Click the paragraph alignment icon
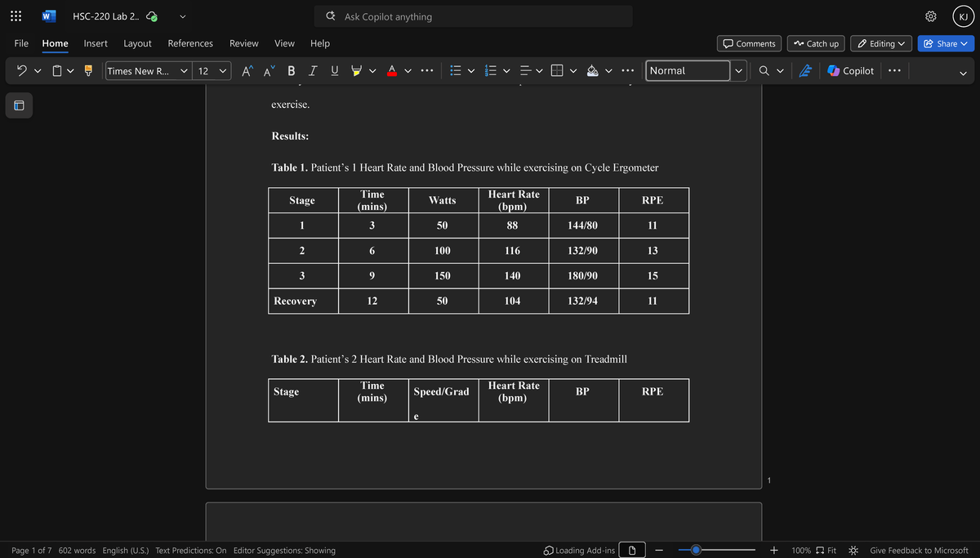This screenshot has height=558, width=980. pos(525,71)
